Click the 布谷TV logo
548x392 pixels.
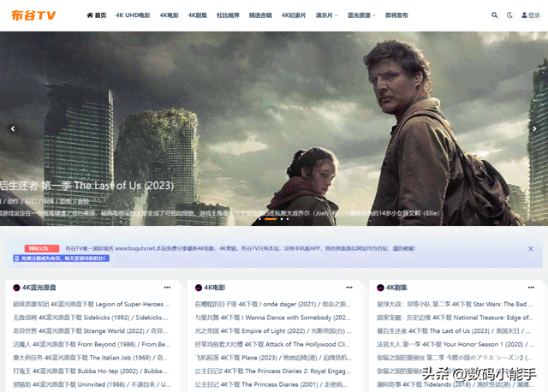click(33, 15)
